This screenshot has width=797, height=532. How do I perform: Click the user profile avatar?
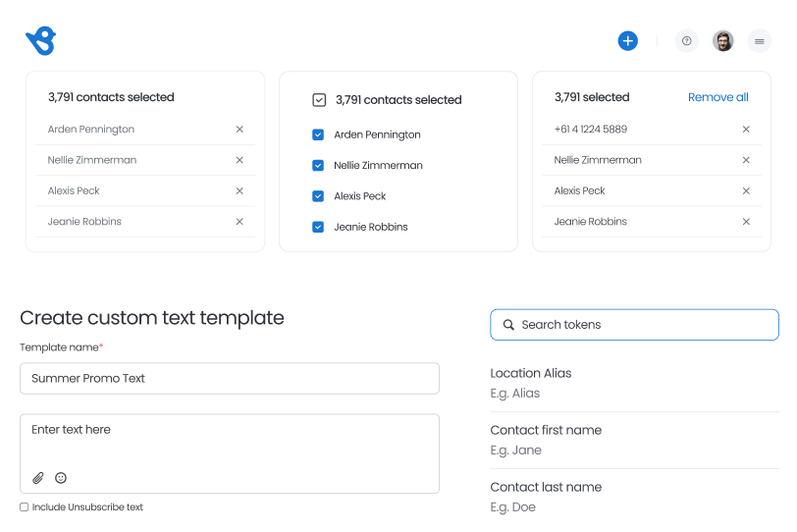click(722, 41)
